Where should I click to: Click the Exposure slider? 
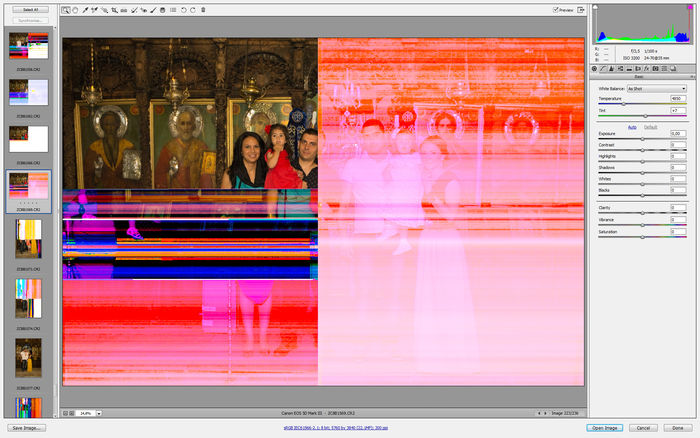tap(642, 138)
